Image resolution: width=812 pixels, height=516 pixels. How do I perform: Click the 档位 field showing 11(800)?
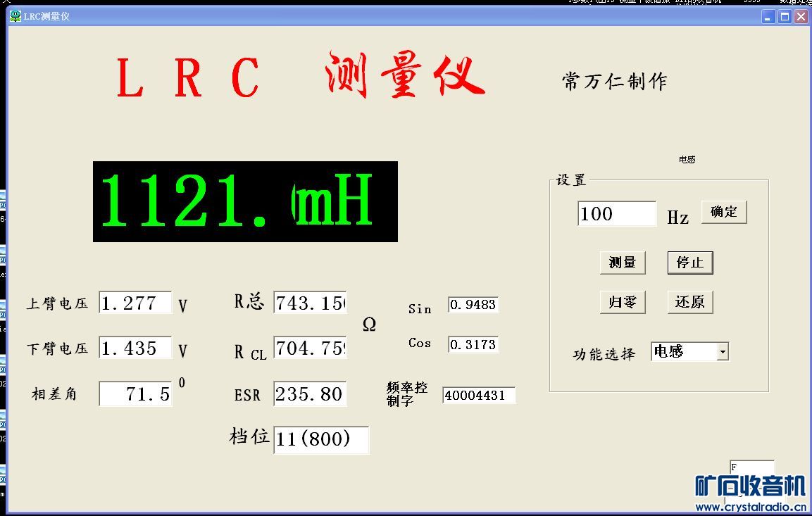[x=321, y=440]
